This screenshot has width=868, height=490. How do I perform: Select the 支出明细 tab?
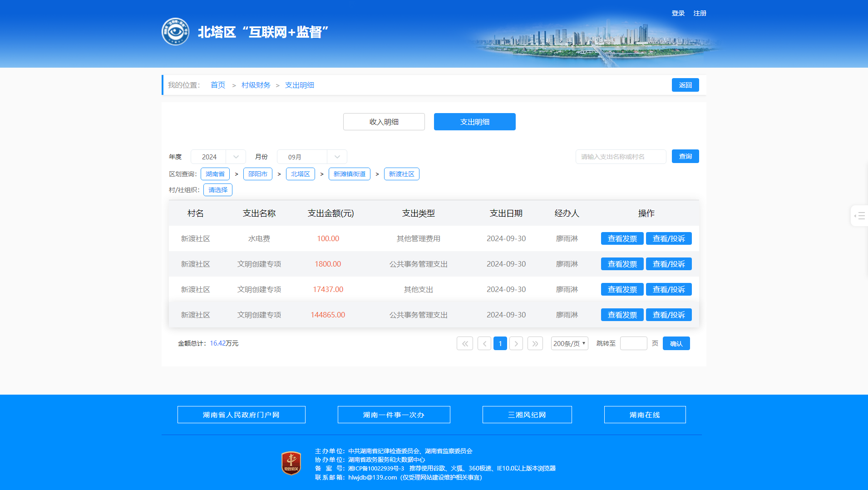[474, 122]
